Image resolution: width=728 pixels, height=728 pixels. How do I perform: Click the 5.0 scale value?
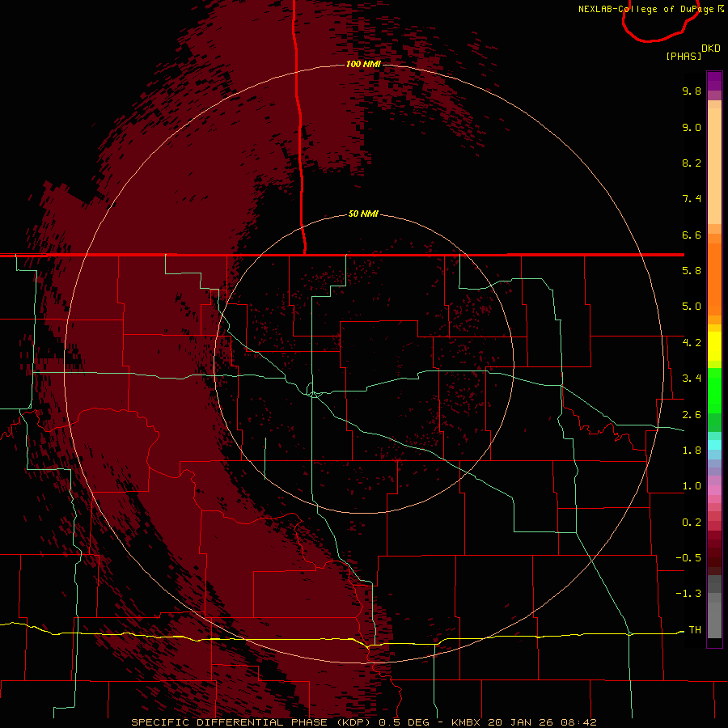coord(692,307)
